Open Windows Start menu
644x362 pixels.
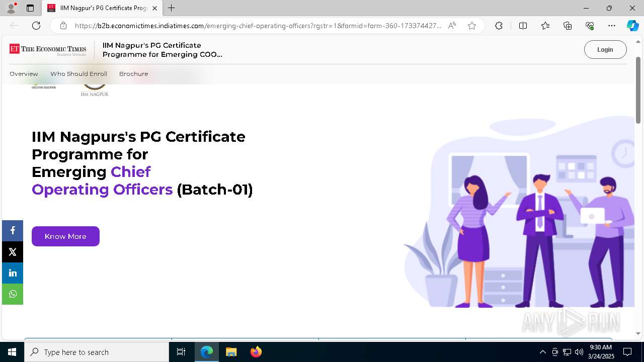12,352
